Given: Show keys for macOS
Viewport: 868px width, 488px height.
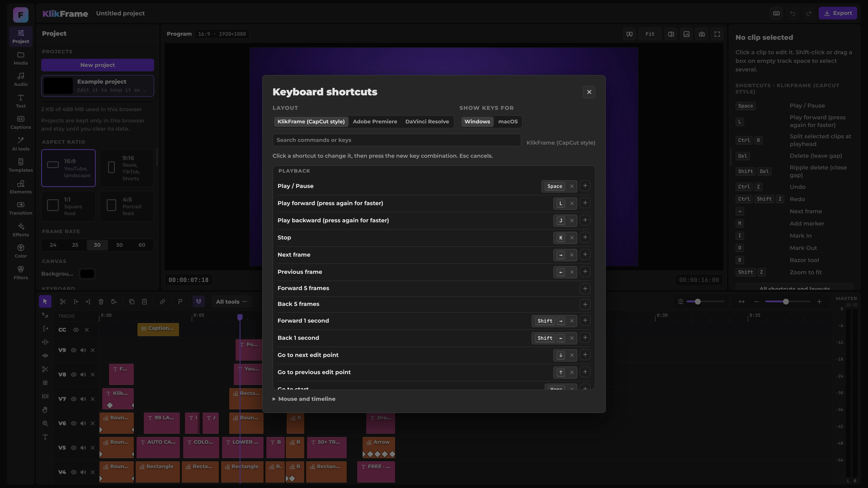Looking at the screenshot, I should point(508,122).
